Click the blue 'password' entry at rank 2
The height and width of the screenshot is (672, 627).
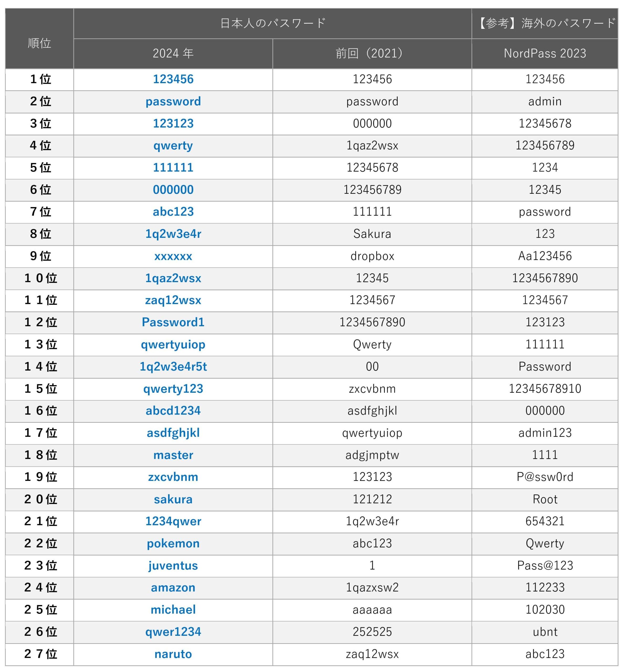click(173, 101)
